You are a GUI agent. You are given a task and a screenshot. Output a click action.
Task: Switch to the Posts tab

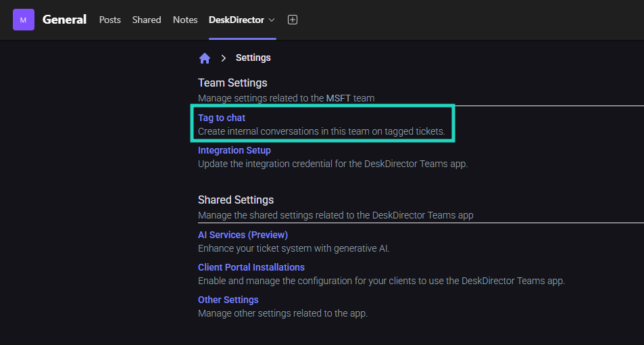(109, 20)
